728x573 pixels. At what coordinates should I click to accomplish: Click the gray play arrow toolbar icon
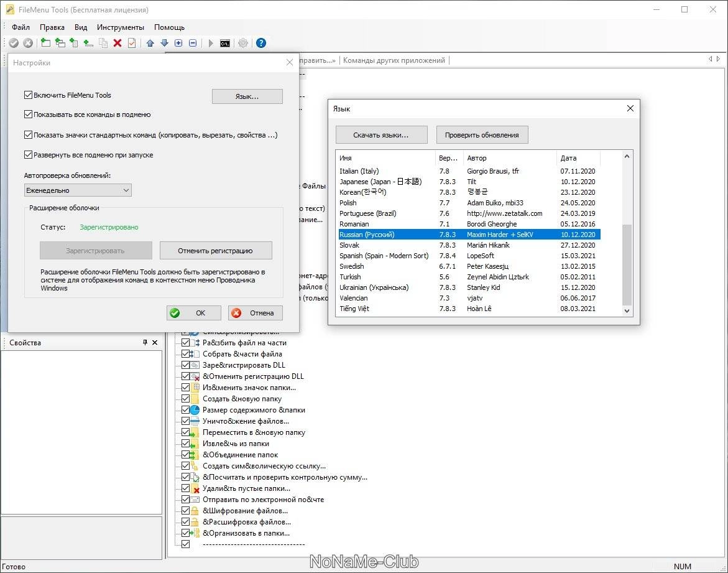pos(211,43)
